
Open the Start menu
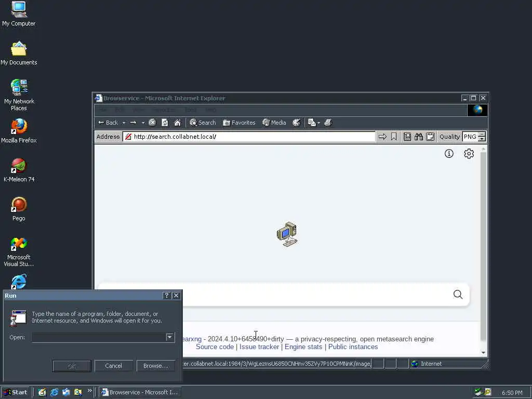click(x=16, y=392)
